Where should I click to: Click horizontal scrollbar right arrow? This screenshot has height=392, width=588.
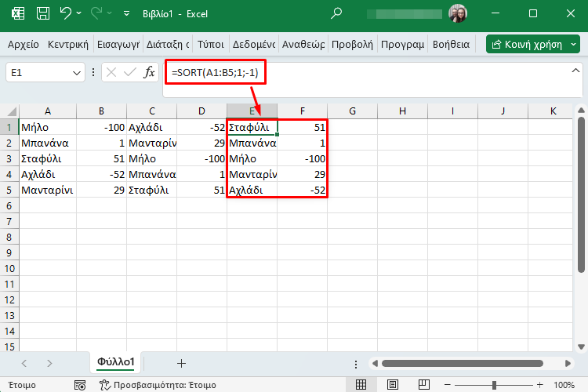(568, 363)
